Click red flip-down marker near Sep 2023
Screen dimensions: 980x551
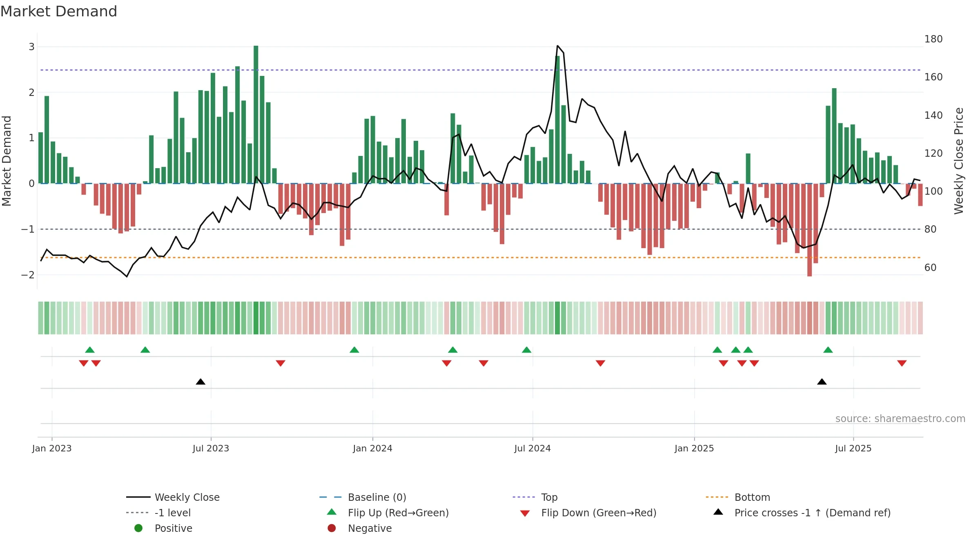(x=281, y=363)
